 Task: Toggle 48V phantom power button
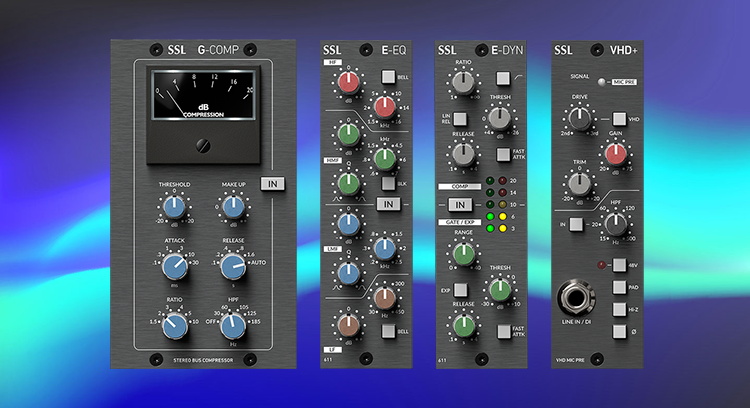(x=619, y=265)
